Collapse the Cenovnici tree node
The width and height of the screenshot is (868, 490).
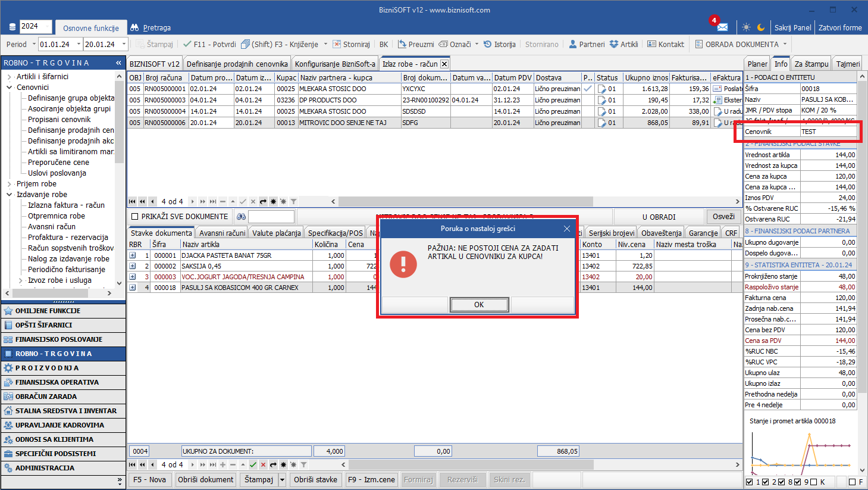pos(10,88)
